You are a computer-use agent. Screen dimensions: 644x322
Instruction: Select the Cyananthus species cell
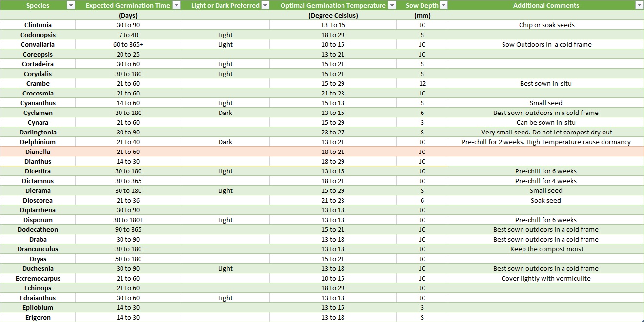coord(38,103)
